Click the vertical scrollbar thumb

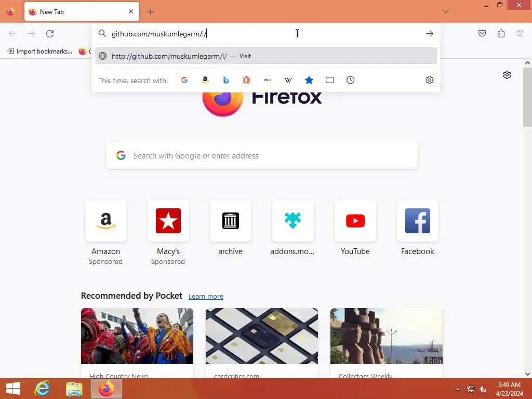pos(527,97)
